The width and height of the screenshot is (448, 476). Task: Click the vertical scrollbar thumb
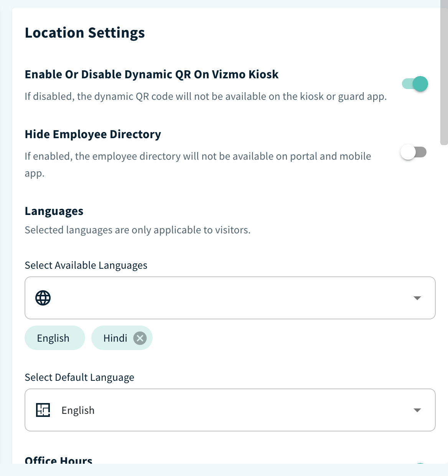click(x=444, y=73)
